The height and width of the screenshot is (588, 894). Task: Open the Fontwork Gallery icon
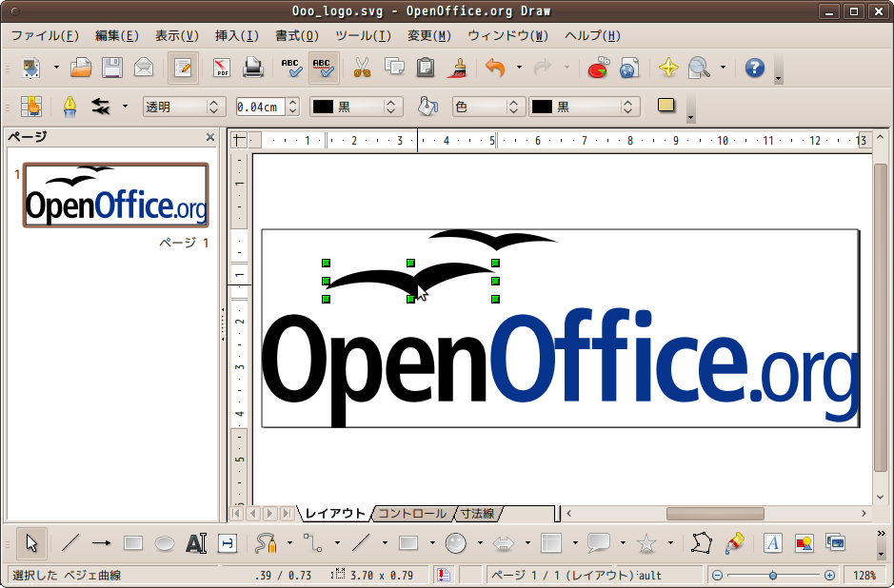point(773,543)
